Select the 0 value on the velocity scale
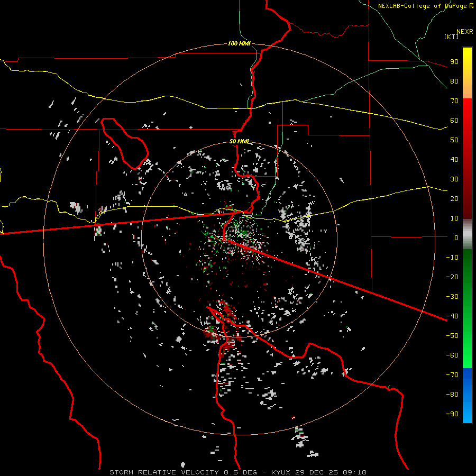Image resolution: width=476 pixels, height=476 pixels. click(456, 237)
